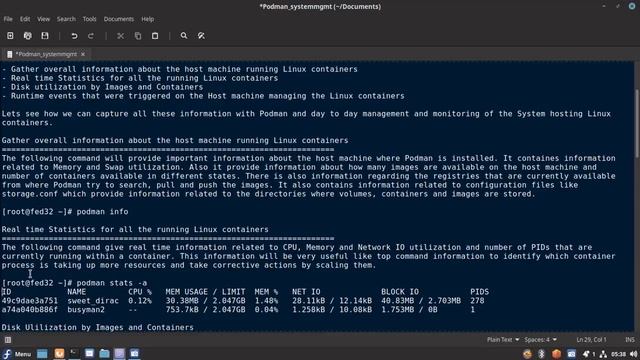Launch the orange browser icon in taskbar
640x360 pixels.
tap(59, 353)
